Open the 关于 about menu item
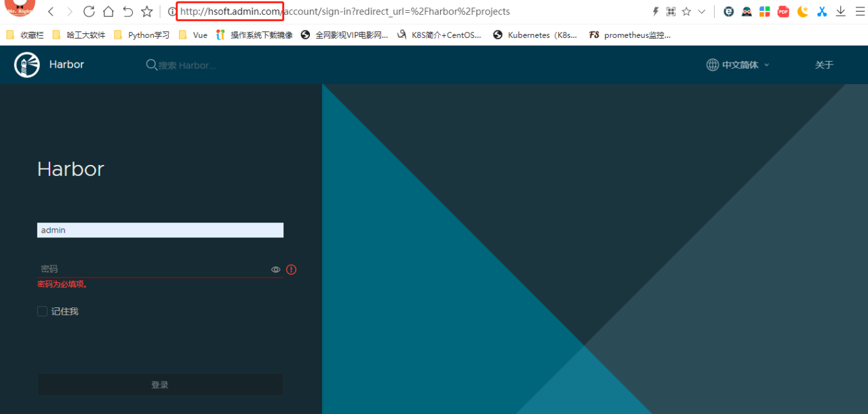 point(824,65)
